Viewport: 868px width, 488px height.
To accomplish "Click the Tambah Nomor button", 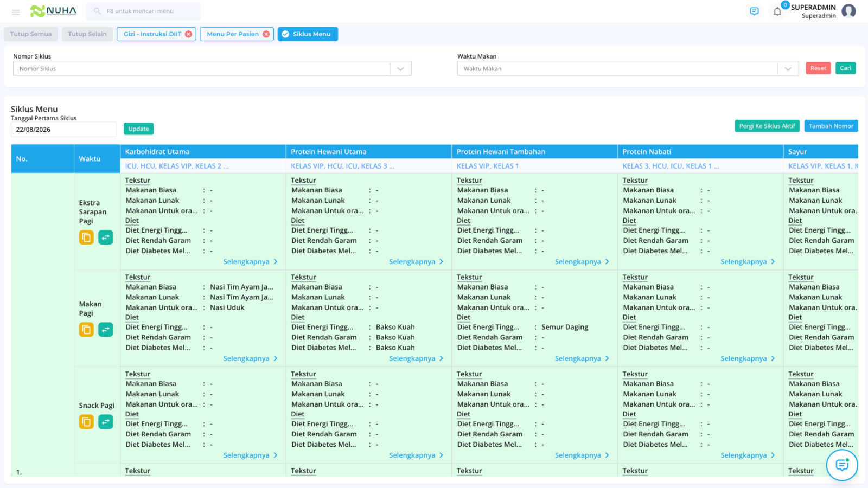I will [831, 126].
